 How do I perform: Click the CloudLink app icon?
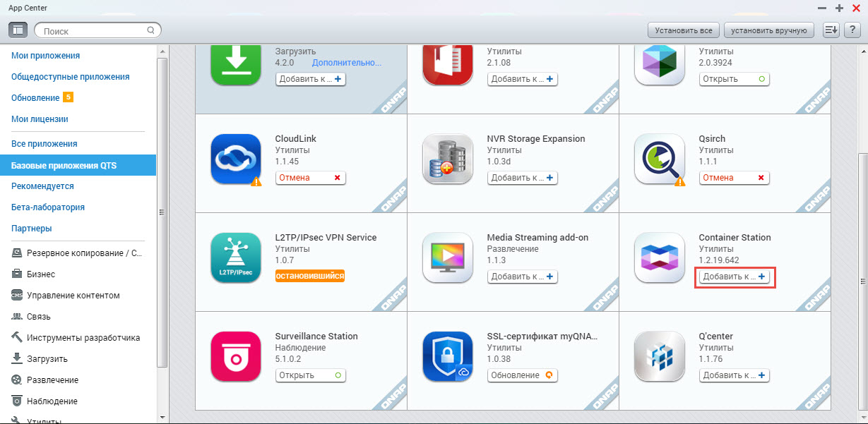(x=236, y=159)
